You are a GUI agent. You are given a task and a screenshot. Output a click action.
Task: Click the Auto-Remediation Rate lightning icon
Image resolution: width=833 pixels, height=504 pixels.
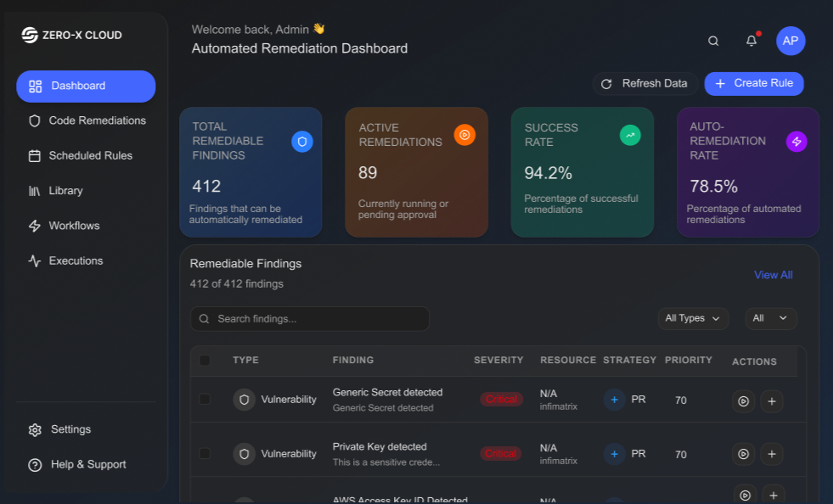click(x=796, y=142)
